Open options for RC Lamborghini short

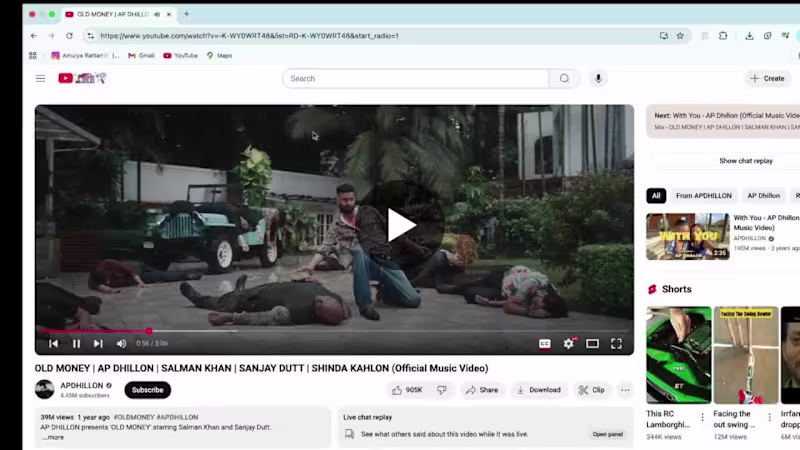pyautogui.click(x=702, y=417)
